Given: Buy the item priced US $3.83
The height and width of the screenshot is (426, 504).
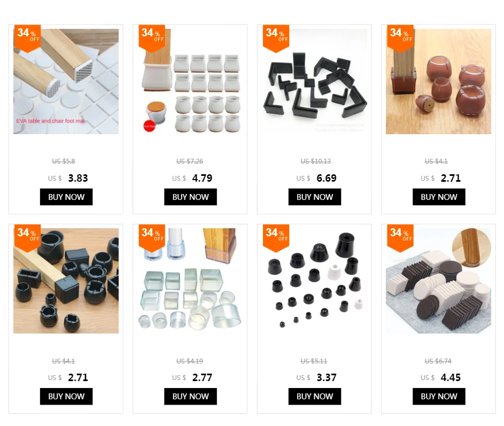Looking at the screenshot, I should coord(66,197).
